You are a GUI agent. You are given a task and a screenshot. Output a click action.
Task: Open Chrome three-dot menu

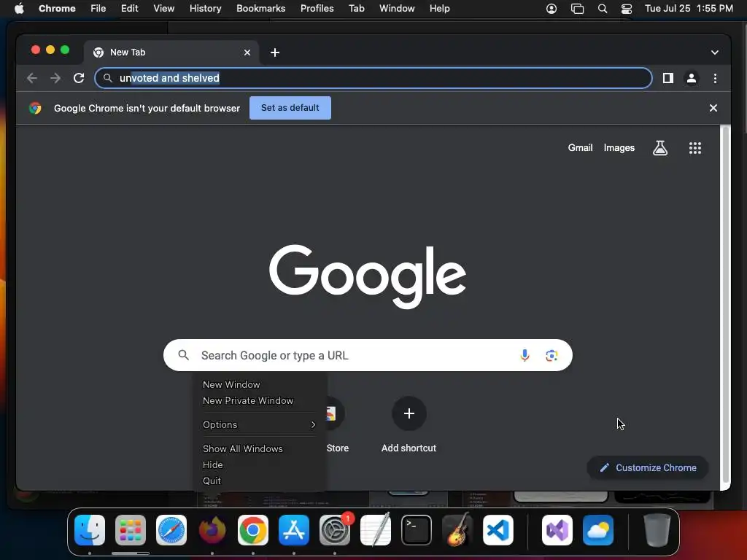(x=715, y=78)
